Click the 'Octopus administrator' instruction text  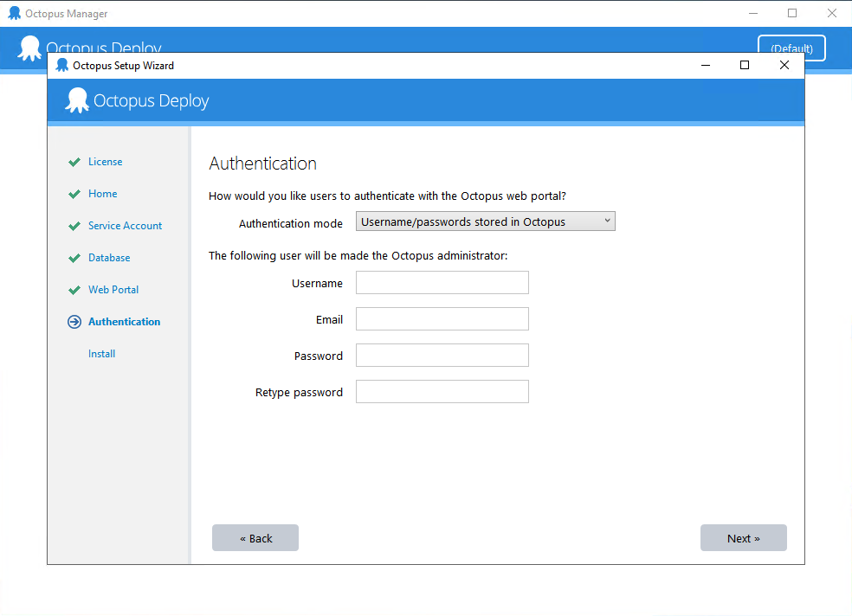click(358, 255)
